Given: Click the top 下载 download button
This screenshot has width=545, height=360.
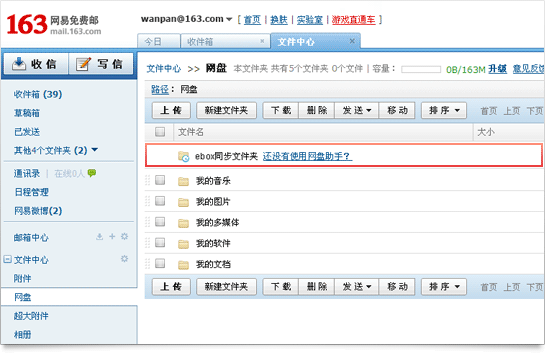Looking at the screenshot, I should 281,110.
